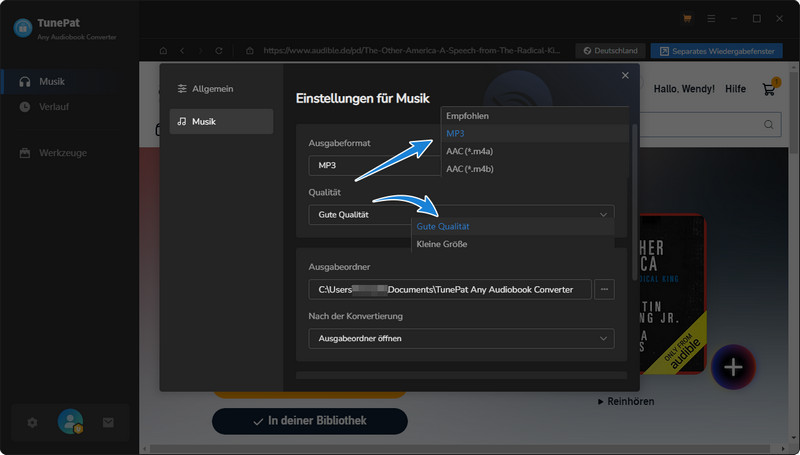Image resolution: width=800 pixels, height=455 pixels.
Task: Click the audiobook cover thumbnail
Action: click(672, 293)
